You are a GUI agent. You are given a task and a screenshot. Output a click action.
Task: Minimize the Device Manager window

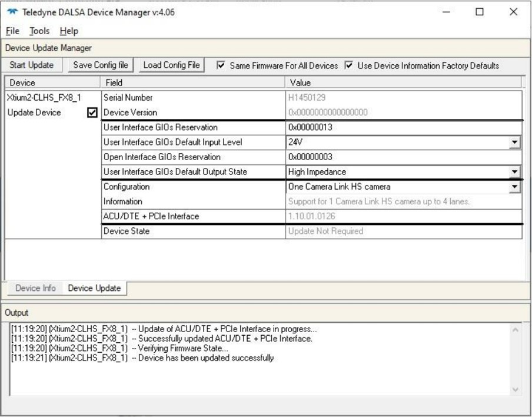447,12
